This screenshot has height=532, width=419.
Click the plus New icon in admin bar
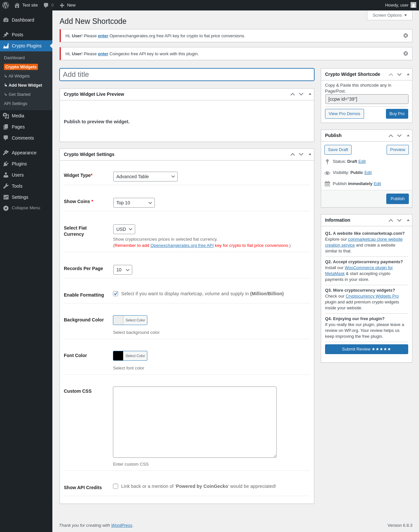tap(62, 5)
